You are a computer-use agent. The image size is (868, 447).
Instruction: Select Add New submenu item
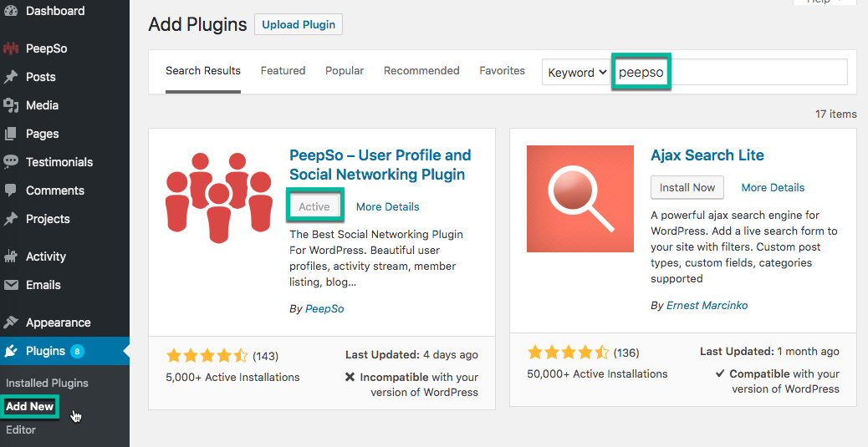tap(30, 406)
